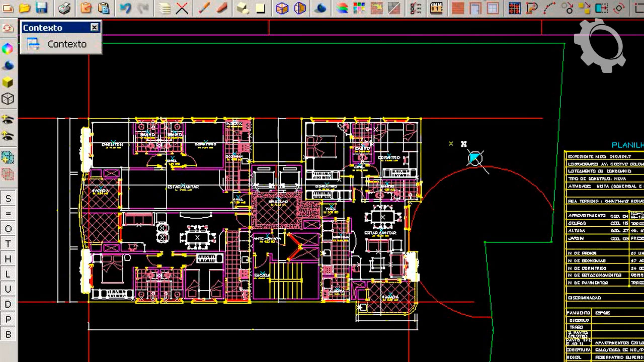644x362 pixels.
Task: Click the Undo arrow icon
Action: point(126,8)
